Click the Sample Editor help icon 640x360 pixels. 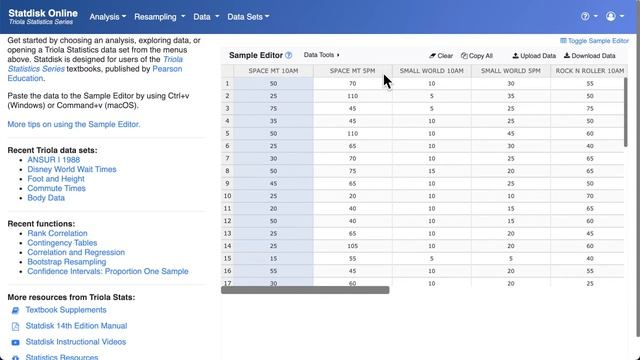289,55
